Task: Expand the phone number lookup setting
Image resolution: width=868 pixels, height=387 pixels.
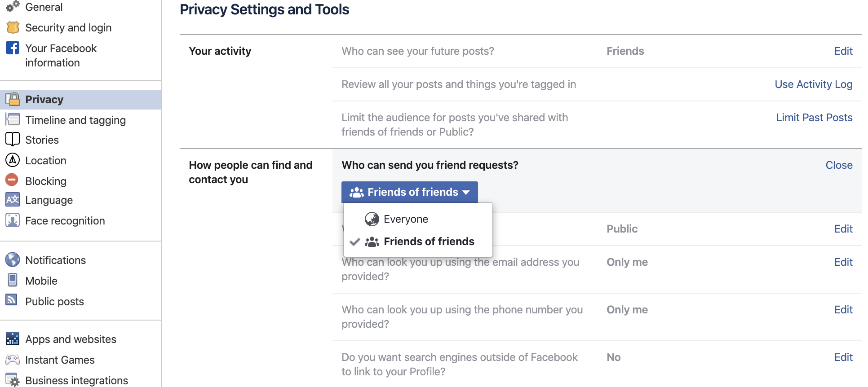Action: [x=843, y=310]
